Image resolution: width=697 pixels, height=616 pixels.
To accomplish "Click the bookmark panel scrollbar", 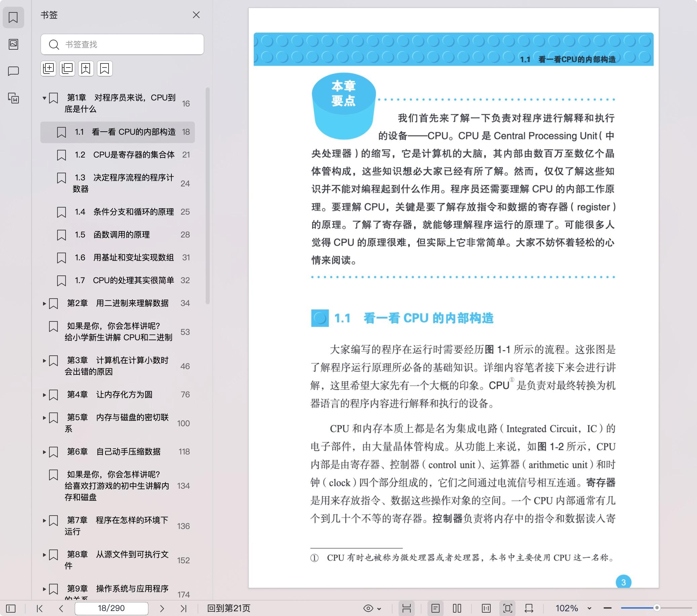I will [208, 196].
